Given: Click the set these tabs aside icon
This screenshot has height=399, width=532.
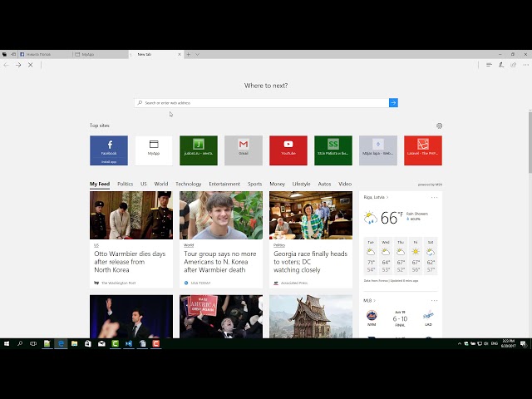Looking at the screenshot, I should 13,54.
